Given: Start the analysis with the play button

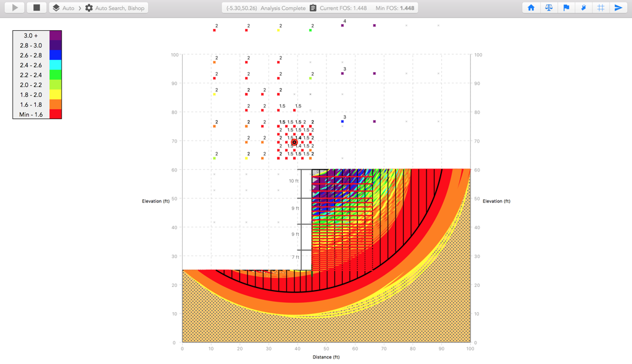Looking at the screenshot, I should click(15, 7).
